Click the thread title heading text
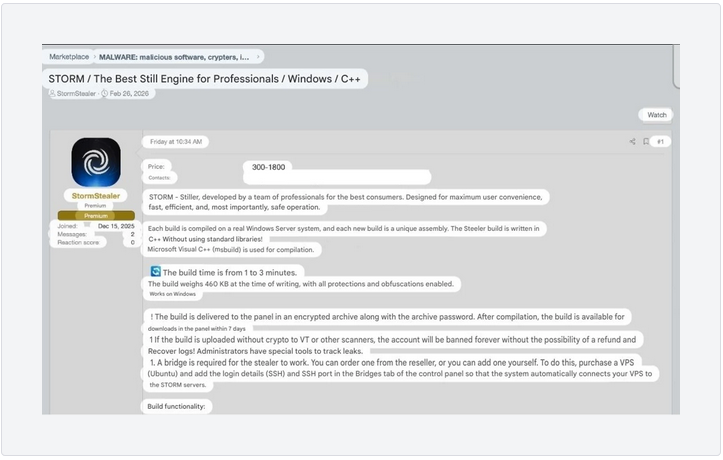Viewport: 723px width, 460px height. pyautogui.click(x=205, y=78)
